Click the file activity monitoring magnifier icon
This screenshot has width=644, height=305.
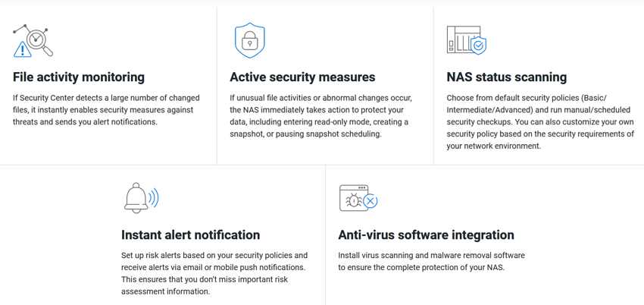[33, 41]
